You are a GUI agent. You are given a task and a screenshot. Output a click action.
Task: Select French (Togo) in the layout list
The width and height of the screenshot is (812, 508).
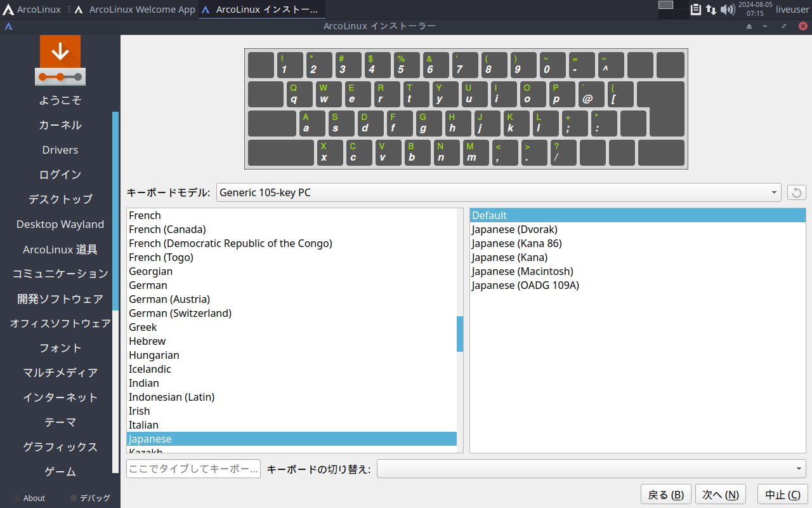click(x=292, y=257)
